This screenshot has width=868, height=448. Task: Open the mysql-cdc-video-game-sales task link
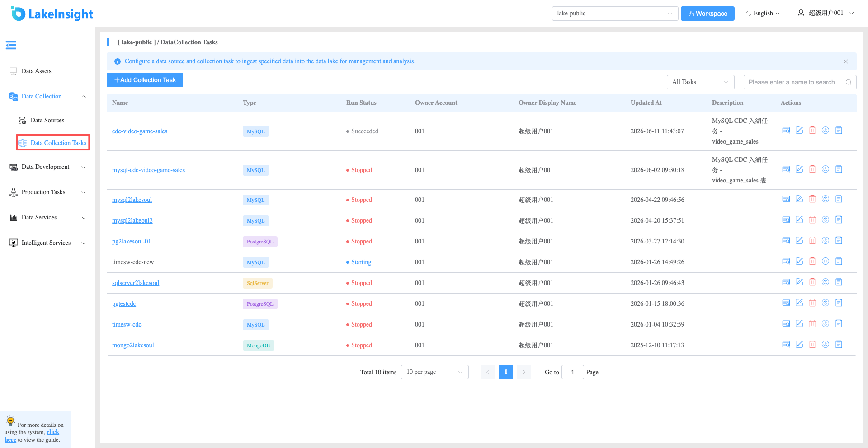(148, 170)
